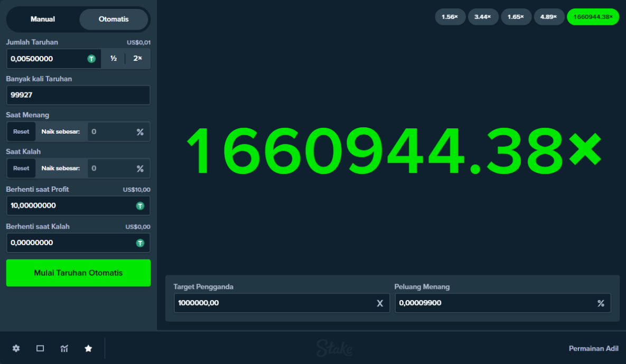
Task: Open the 1.65× past result pill
Action: (516, 17)
